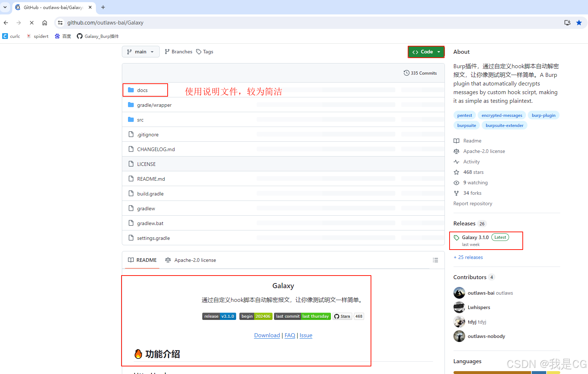Open the spidert bookmark

(37, 36)
